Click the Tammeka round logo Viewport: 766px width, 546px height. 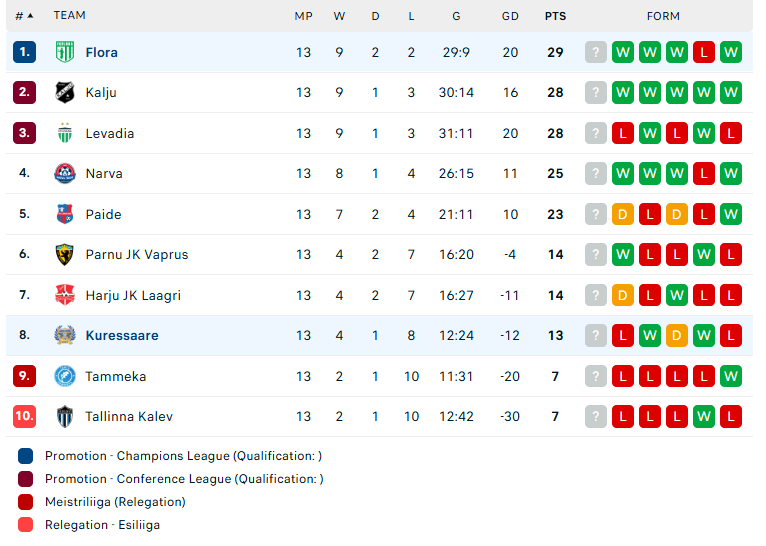pyautogui.click(x=64, y=376)
